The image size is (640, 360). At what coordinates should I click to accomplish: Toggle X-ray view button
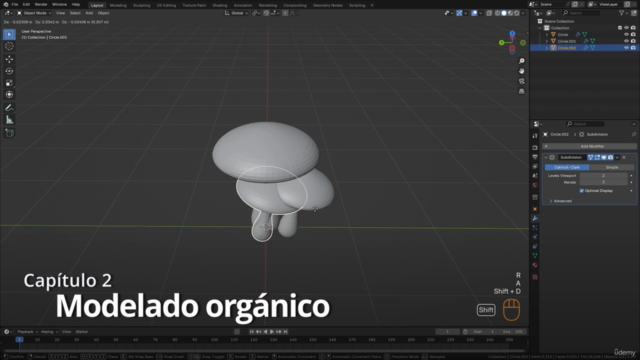pos(489,13)
